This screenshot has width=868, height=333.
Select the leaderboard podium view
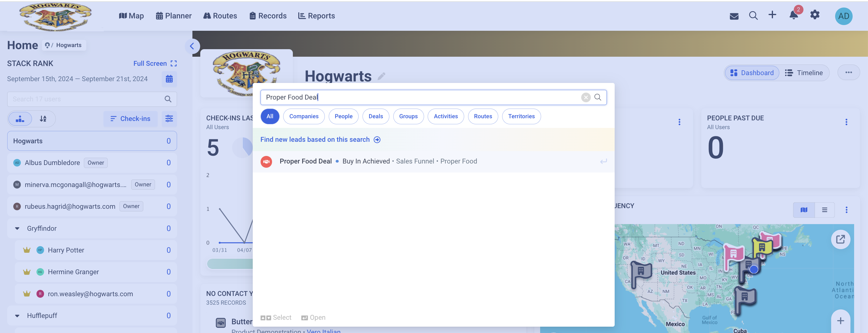(20, 119)
